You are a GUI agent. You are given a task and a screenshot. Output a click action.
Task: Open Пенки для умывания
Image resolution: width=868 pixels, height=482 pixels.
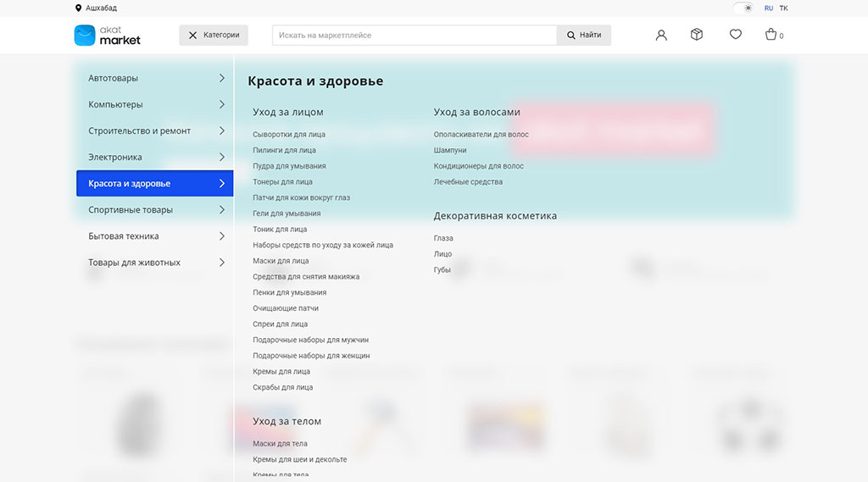pyautogui.click(x=290, y=293)
